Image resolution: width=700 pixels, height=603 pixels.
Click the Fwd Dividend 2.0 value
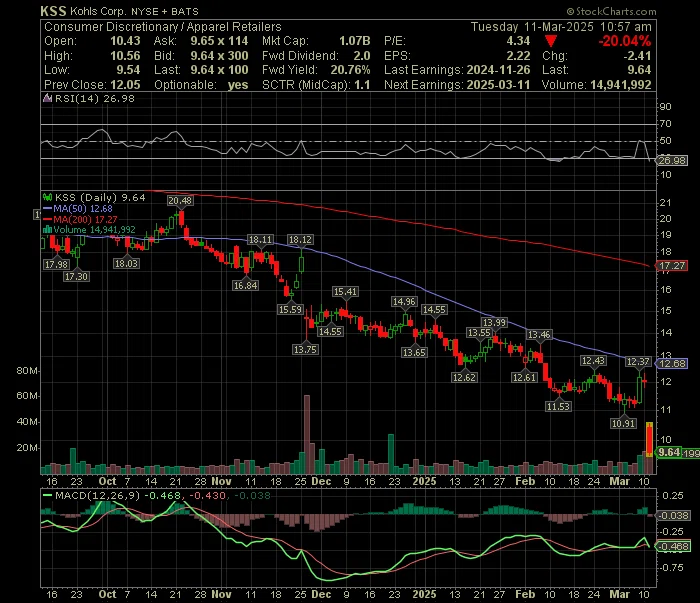click(362, 56)
